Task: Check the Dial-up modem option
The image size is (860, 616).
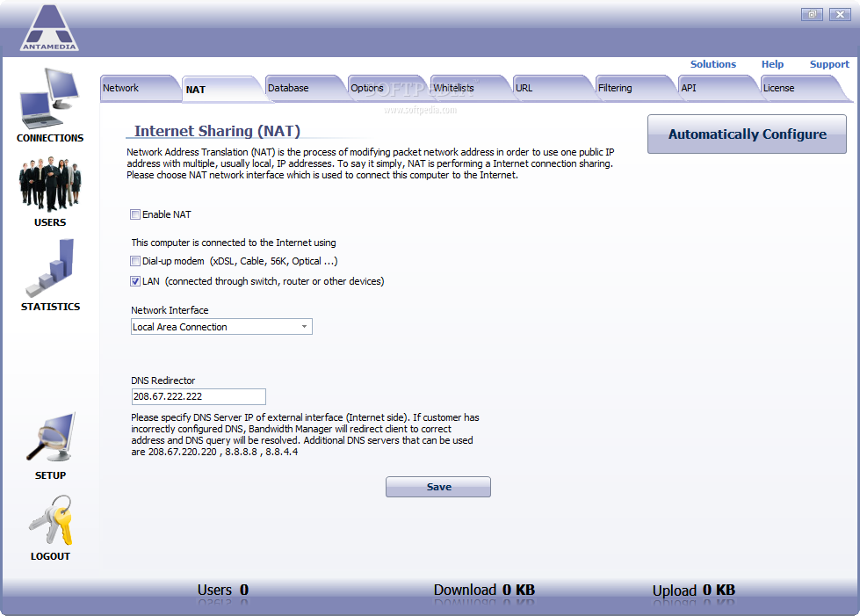Action: [x=135, y=261]
